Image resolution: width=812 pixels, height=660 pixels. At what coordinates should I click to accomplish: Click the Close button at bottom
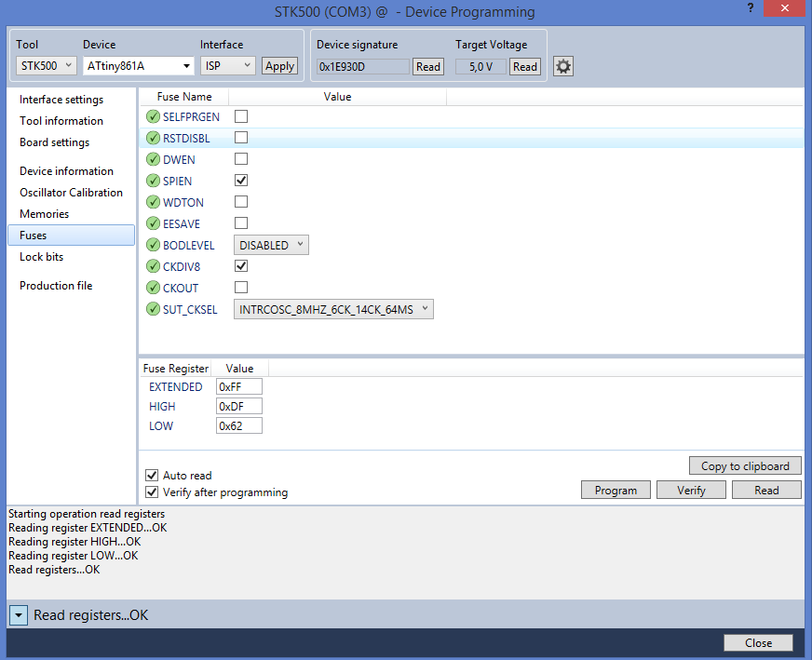tap(758, 643)
